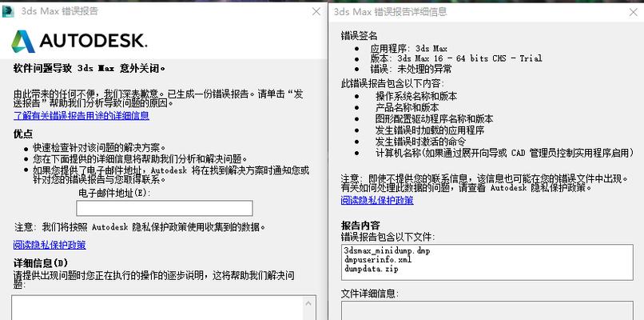The height and width of the screenshot is (320, 644).
Task: Open 阅读隐私保护政策 link in error report window
Action: coord(50,245)
